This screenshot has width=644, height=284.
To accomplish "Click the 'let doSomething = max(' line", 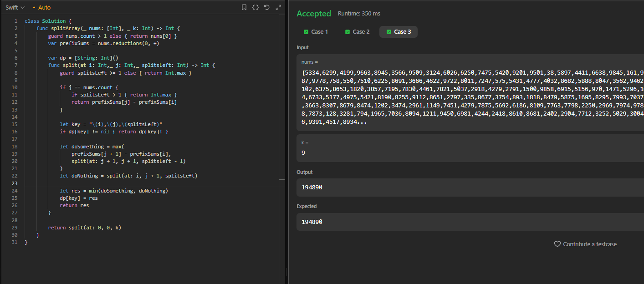I will tap(92, 147).
